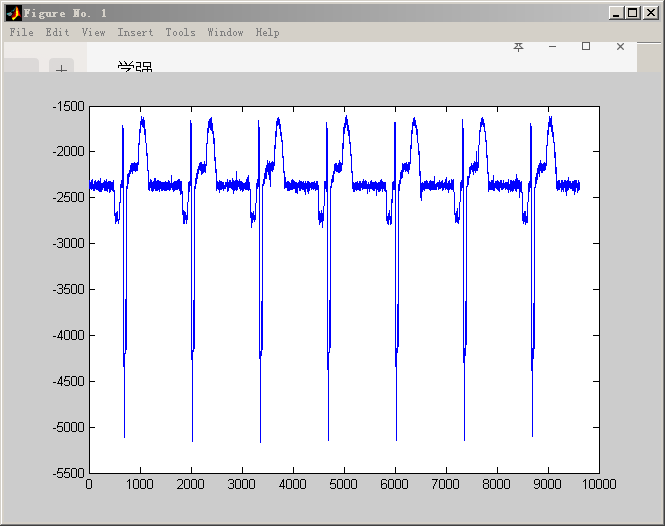Open the Help menu
This screenshot has height=526, width=665.
(267, 32)
